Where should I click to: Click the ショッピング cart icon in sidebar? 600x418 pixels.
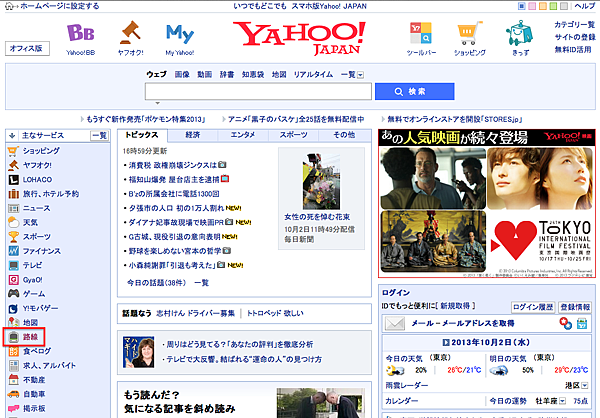pos(13,151)
